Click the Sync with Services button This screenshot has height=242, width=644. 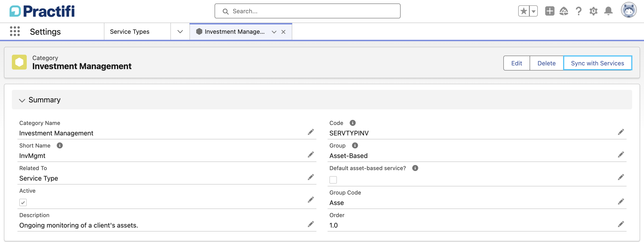coord(597,63)
